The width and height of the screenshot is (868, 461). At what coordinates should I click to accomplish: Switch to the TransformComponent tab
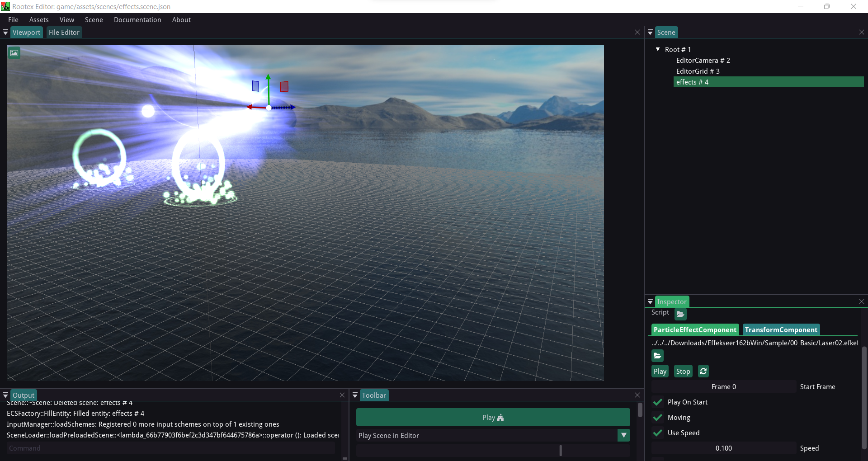(x=781, y=329)
